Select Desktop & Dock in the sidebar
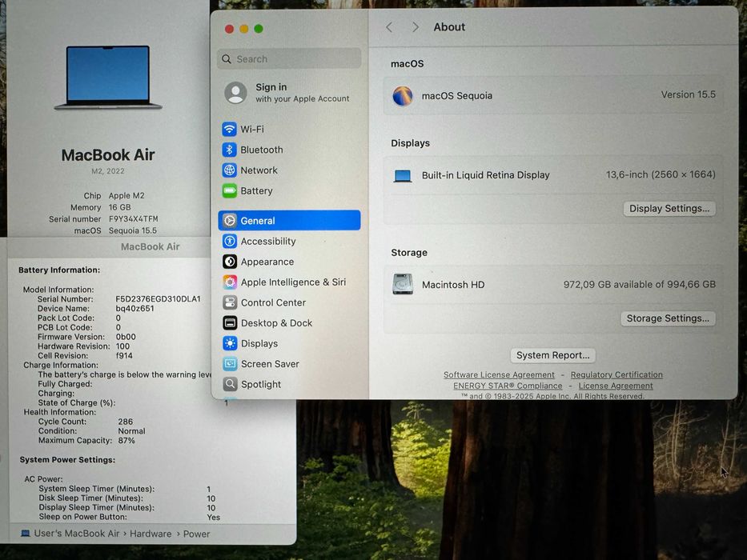 pos(289,323)
